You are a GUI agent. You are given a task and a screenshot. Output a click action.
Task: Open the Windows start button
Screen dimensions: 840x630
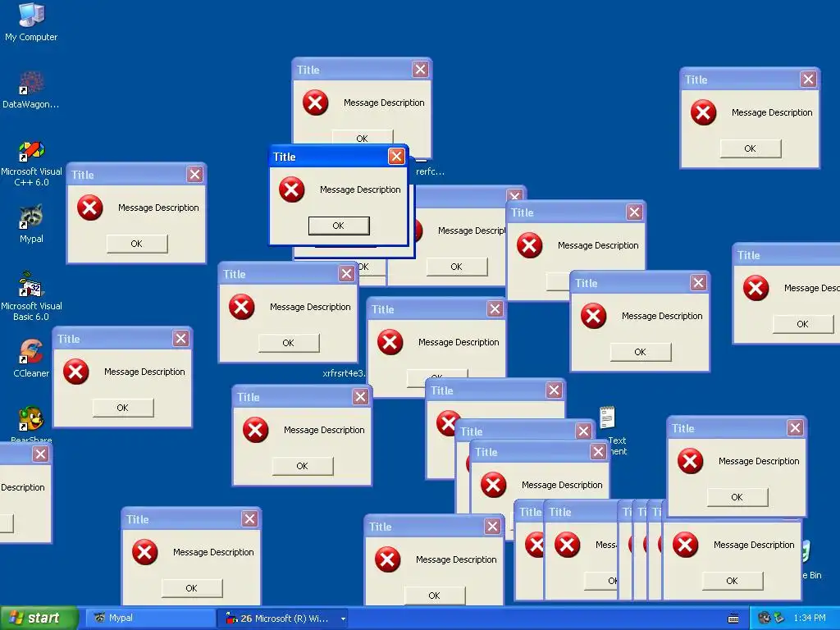pyautogui.click(x=39, y=619)
